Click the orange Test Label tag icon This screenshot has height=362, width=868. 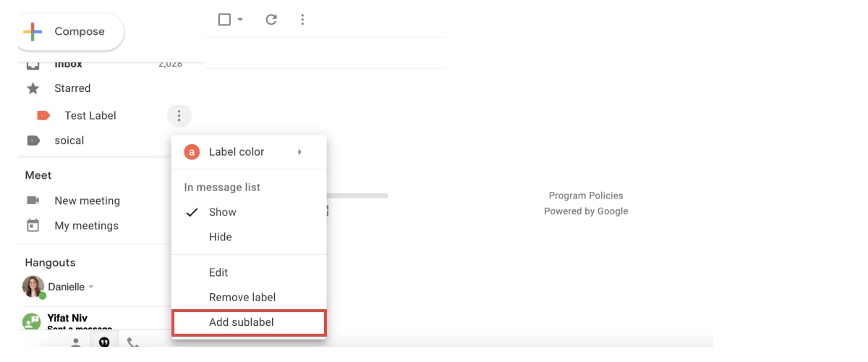coord(43,115)
